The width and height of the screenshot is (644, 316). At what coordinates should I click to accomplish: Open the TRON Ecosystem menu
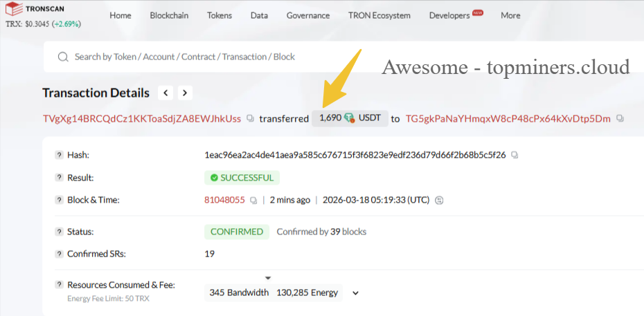[379, 16]
